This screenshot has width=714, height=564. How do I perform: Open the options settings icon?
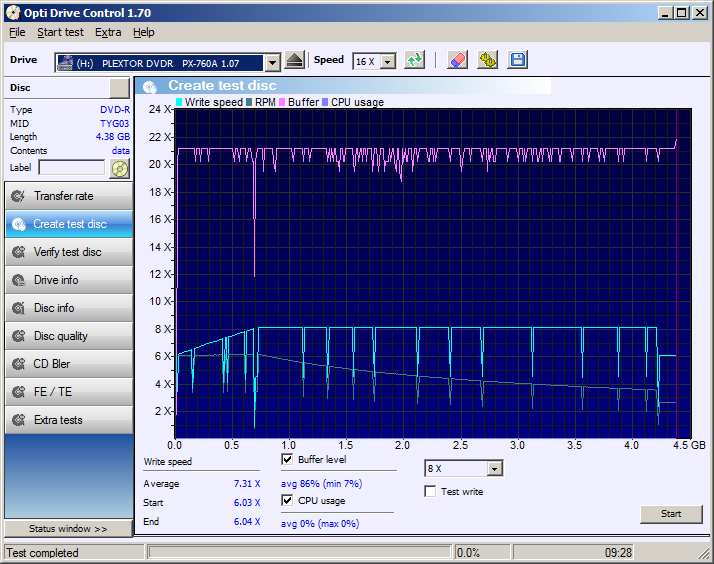tap(488, 60)
